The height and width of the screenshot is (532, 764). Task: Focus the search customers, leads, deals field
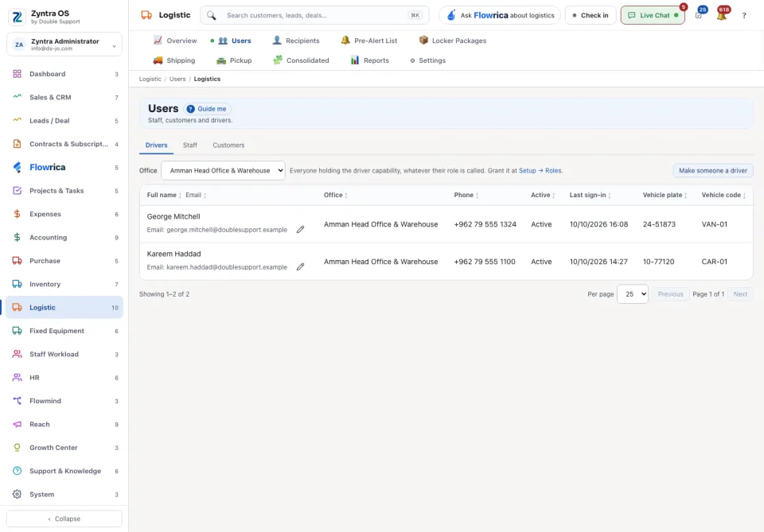point(315,15)
